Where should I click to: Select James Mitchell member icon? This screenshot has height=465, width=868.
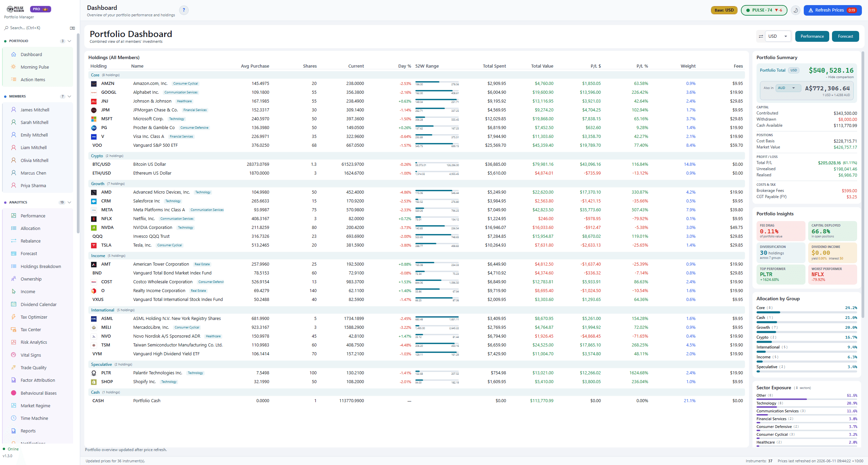tap(14, 110)
